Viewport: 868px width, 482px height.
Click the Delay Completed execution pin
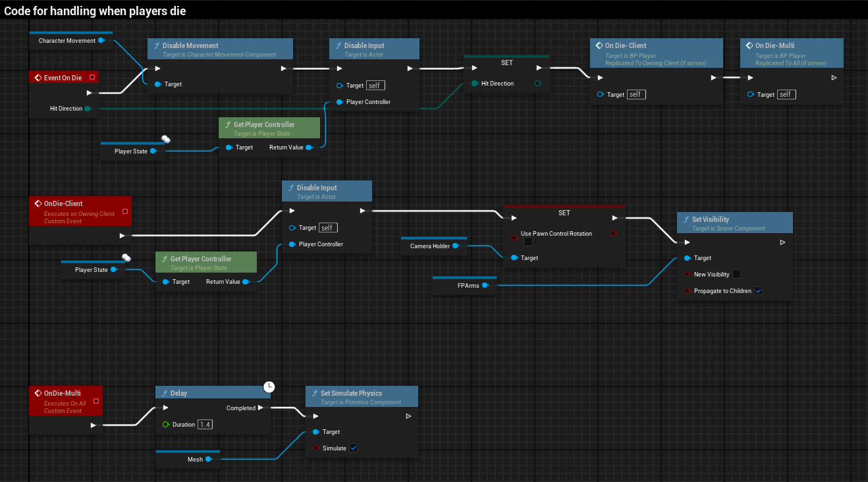pos(261,408)
